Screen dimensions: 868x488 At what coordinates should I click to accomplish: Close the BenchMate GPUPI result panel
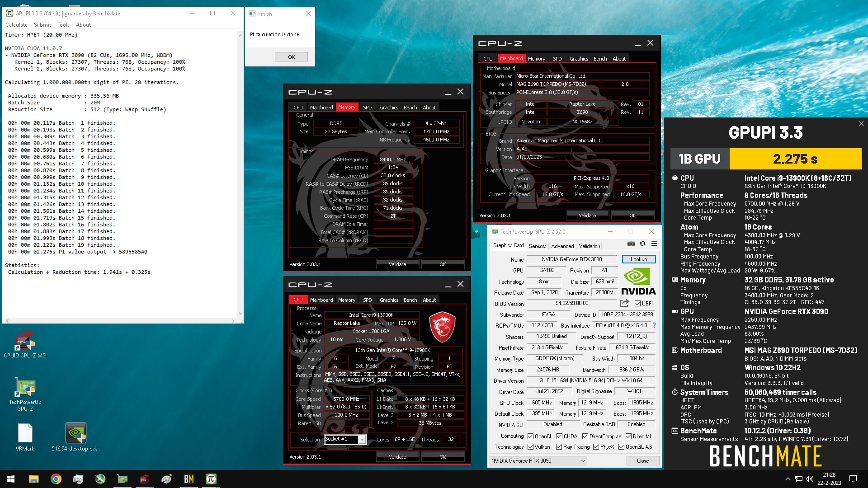861,123
